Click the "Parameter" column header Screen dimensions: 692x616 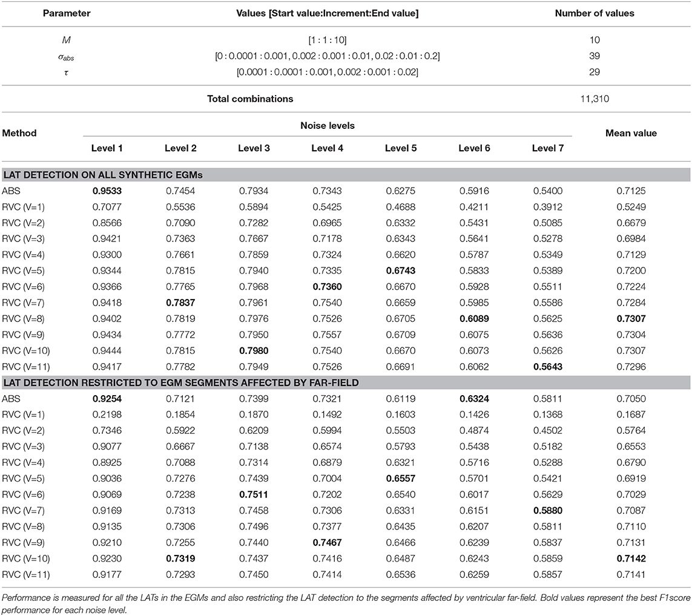click(66, 13)
